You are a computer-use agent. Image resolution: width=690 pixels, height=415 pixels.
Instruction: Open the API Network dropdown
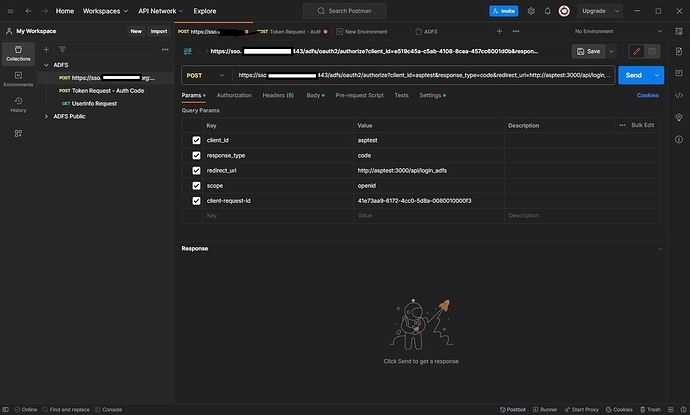tap(161, 11)
